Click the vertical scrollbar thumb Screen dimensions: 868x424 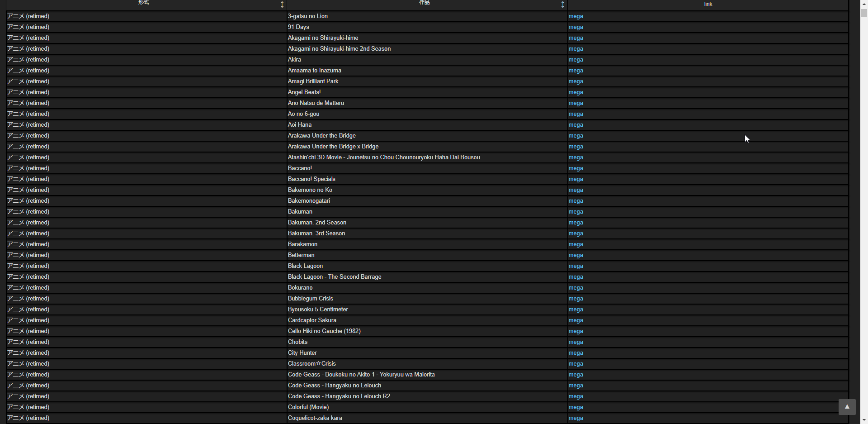coord(864,13)
